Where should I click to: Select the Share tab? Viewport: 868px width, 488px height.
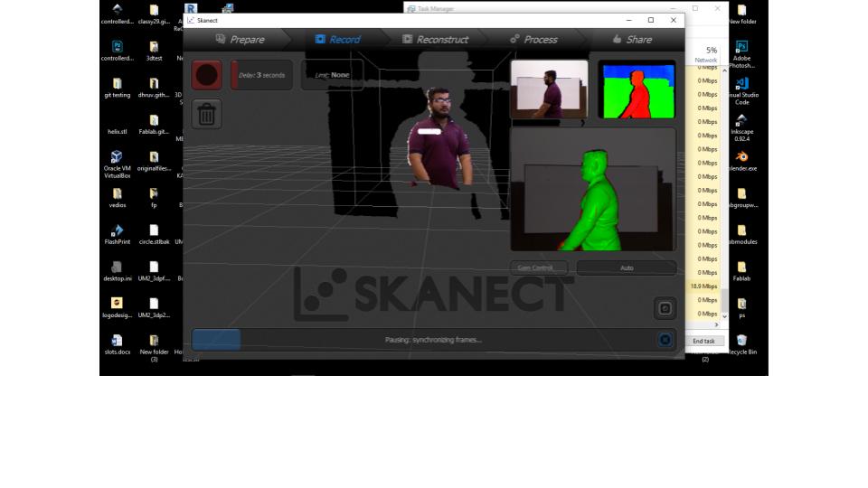632,39
